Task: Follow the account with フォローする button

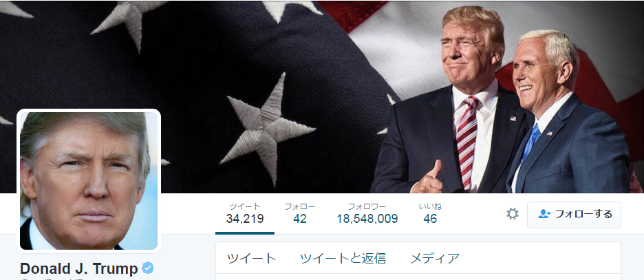Action: 574,215
